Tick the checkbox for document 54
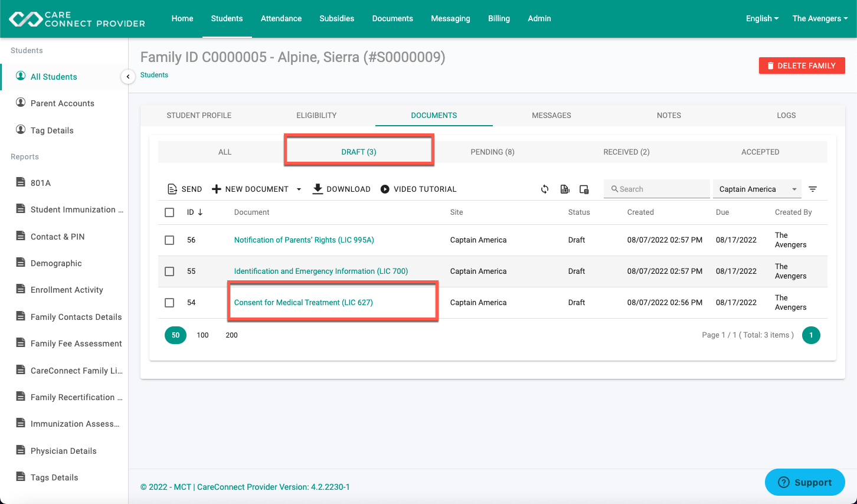The height and width of the screenshot is (504, 857). (169, 303)
